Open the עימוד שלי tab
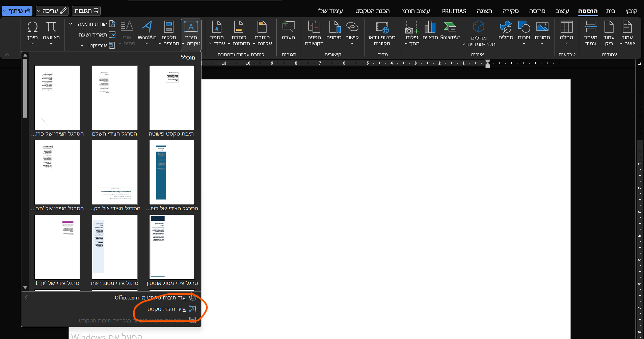Viewport: 644px width, 339px height. pos(330,11)
